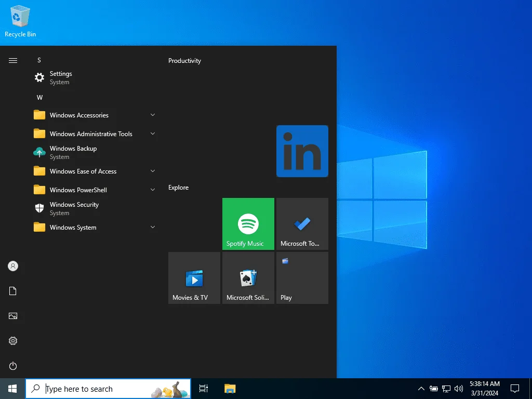This screenshot has width=532, height=399.
Task: Focus the taskbar search box
Action: tap(108, 389)
